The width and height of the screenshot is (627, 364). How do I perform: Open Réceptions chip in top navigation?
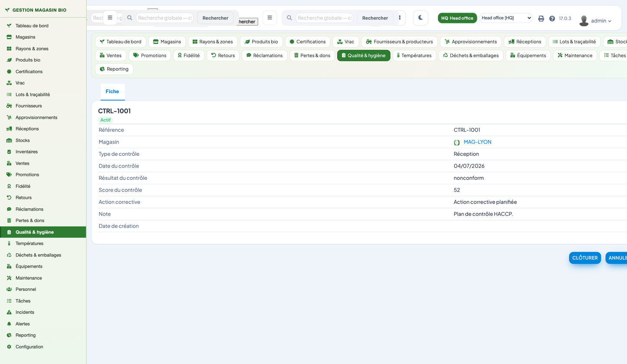525,42
